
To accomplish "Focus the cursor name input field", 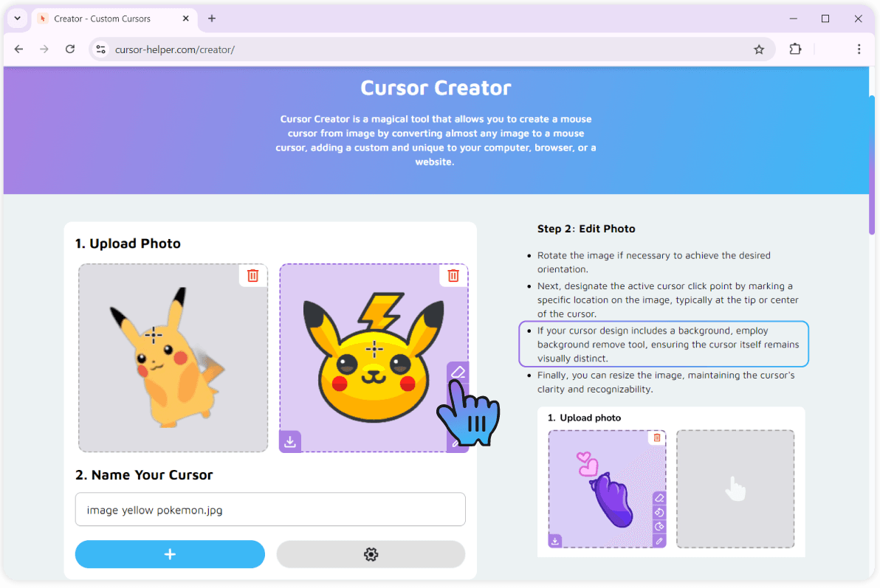I will click(270, 510).
